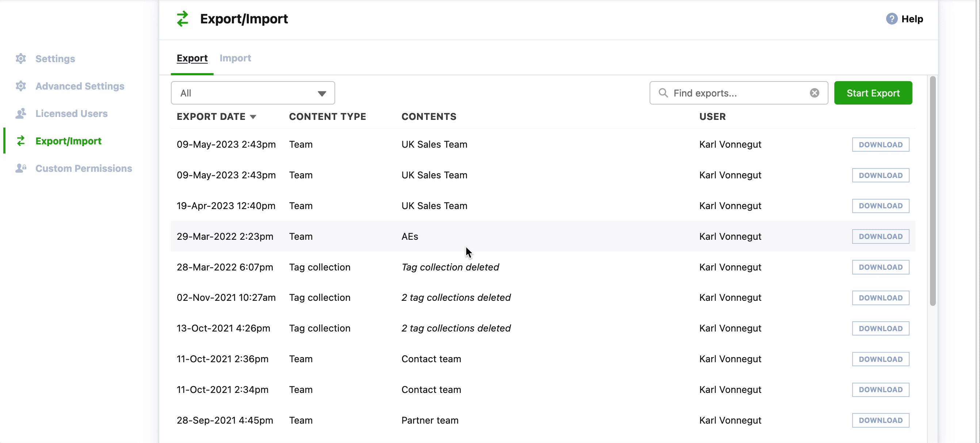
Task: Clear the Find exports search field
Action: (814, 92)
